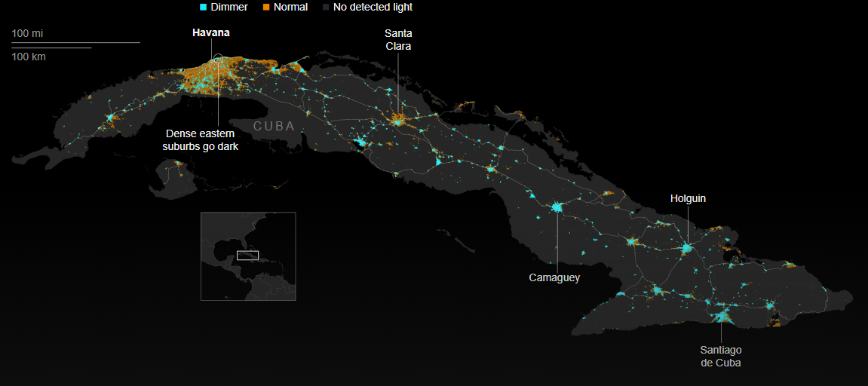Screen dimensions: 868x386
Task: Click the cyan Holguin light cluster
Action: pos(686,247)
